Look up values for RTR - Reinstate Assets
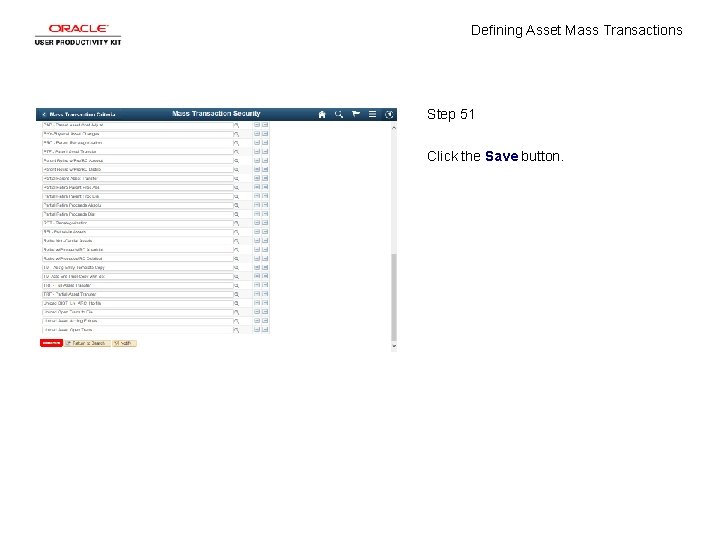Image resolution: width=720 pixels, height=540 pixels. [236, 232]
